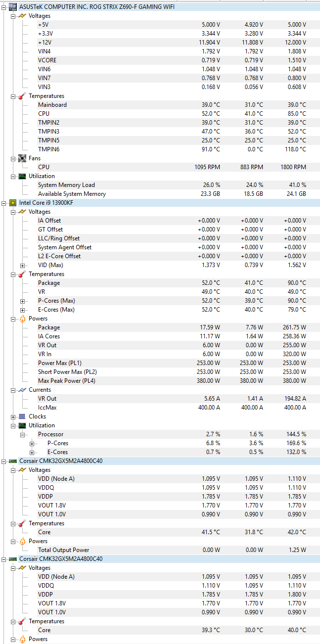
Task: Click the Clocks icon under Intel Core i9
Action: pos(22,416)
